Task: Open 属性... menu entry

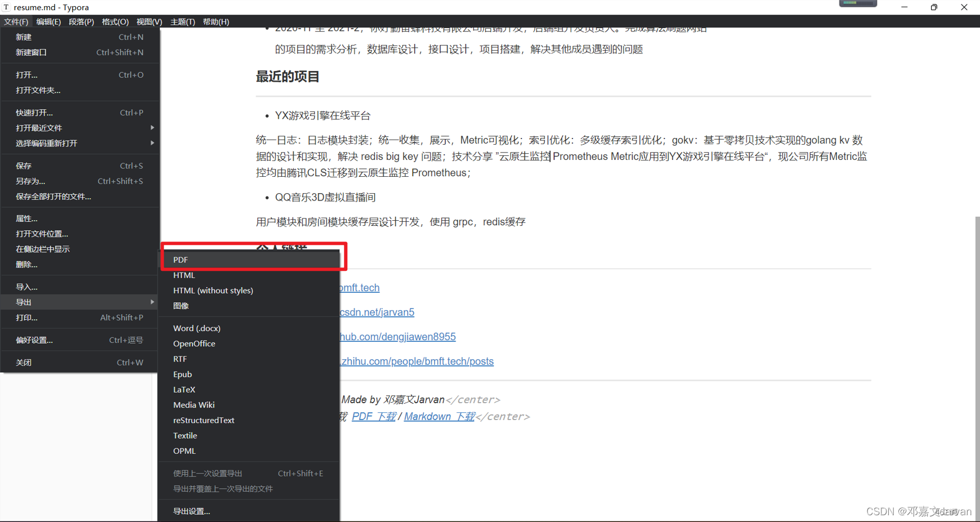Action: [x=80, y=218]
